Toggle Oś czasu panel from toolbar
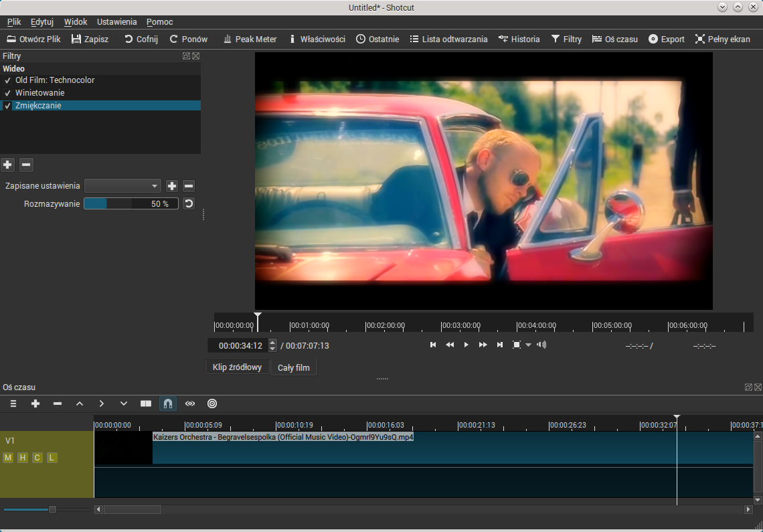 [x=615, y=39]
